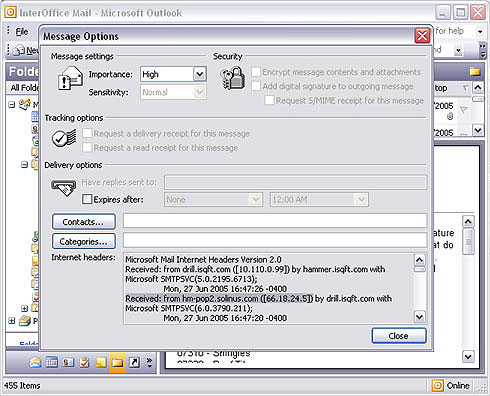
Task: Click 'Microsoft Mail Internet Headers Version 2.0' line
Action: (203, 259)
